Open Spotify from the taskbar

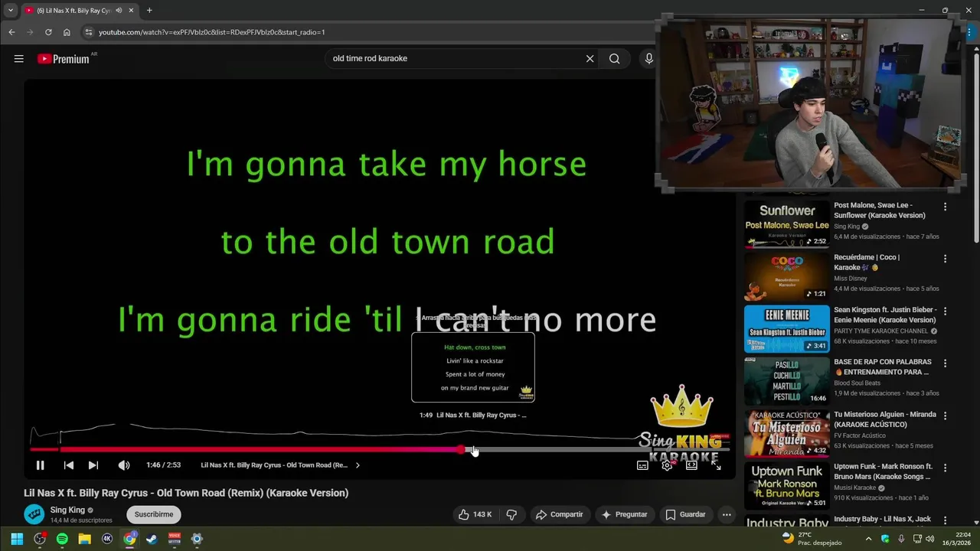[x=62, y=539]
